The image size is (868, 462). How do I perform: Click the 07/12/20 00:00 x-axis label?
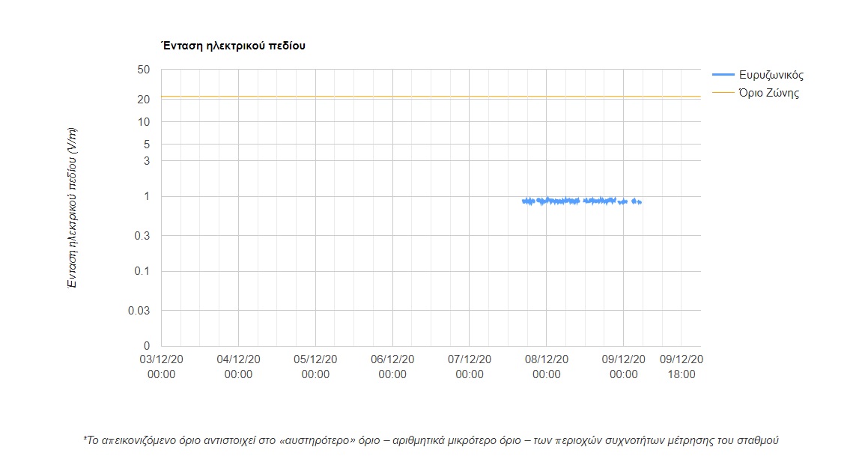click(470, 366)
